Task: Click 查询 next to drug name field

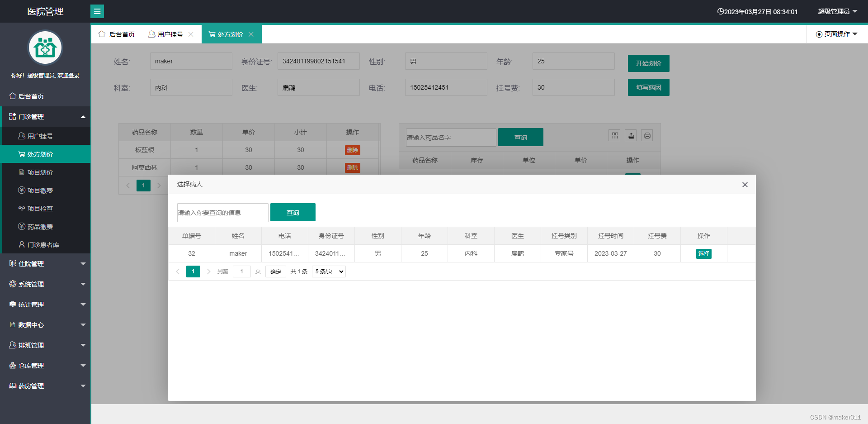Action: coord(521,137)
